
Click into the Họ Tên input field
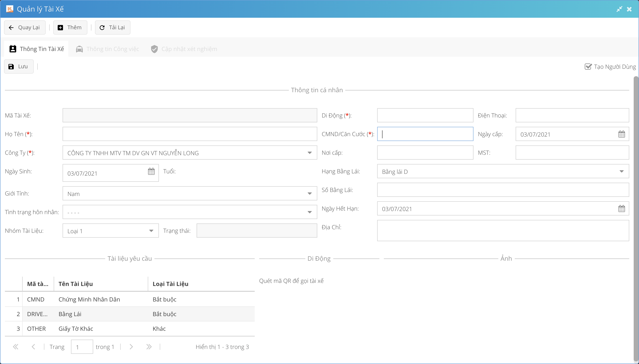pos(190,134)
